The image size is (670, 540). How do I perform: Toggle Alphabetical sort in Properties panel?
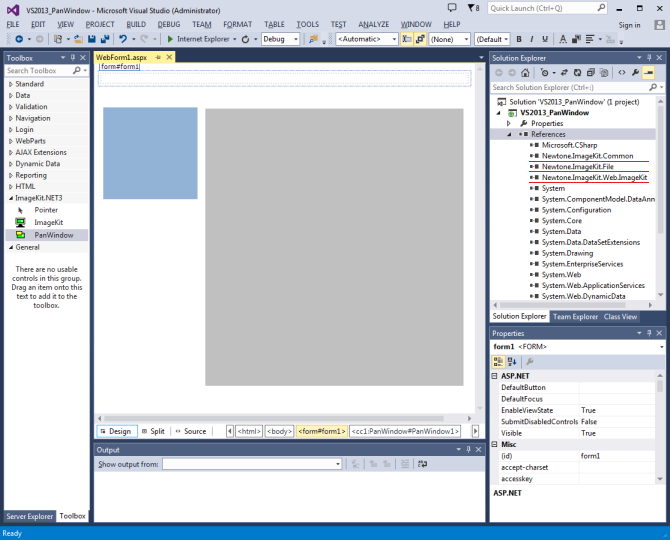point(512,362)
